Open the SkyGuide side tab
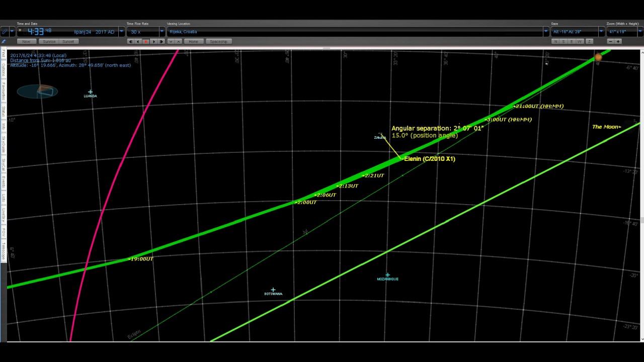Screen dimensions: 644x362 (4, 145)
